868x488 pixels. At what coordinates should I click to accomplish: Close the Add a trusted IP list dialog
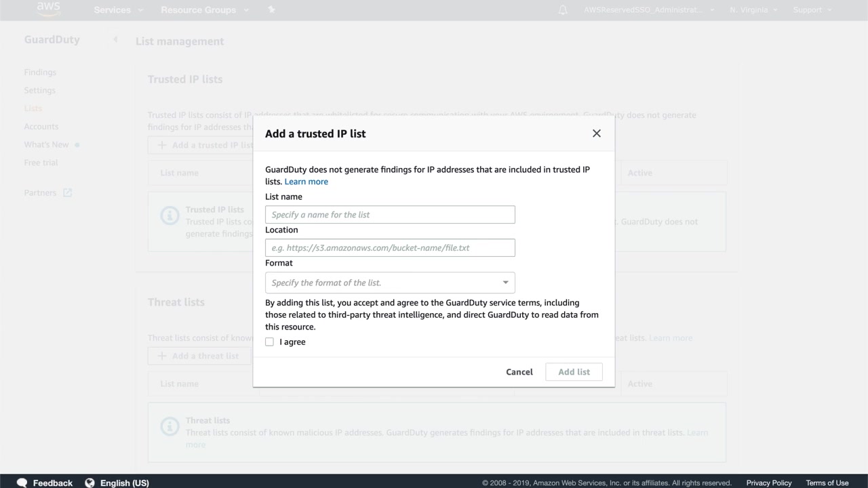pos(597,134)
